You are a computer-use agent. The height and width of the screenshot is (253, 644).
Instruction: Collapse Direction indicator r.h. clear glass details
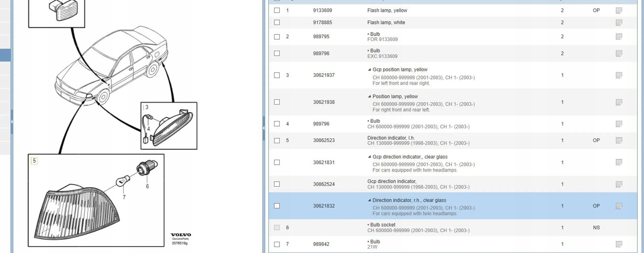point(369,200)
